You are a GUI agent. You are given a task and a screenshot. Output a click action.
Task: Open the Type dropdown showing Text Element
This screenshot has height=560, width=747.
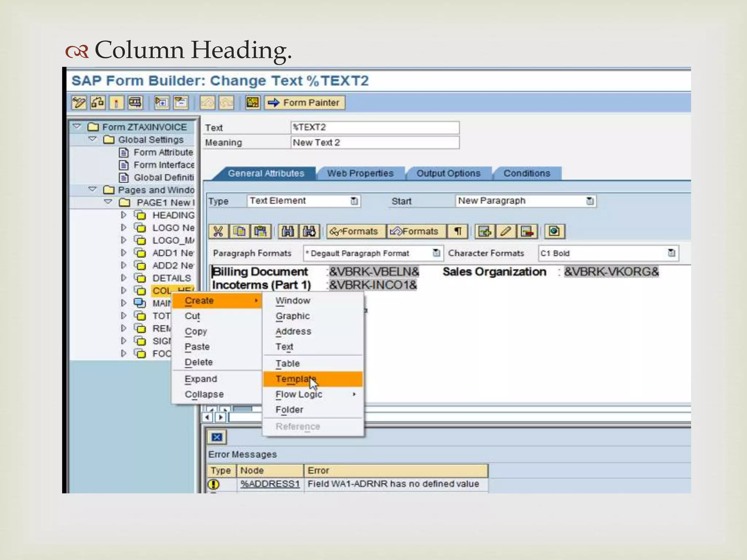pos(354,201)
